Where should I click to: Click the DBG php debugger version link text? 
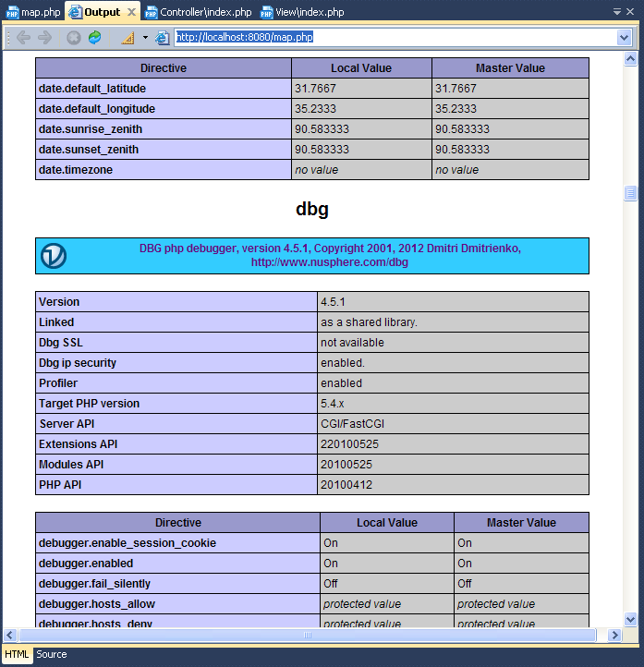coord(330,249)
